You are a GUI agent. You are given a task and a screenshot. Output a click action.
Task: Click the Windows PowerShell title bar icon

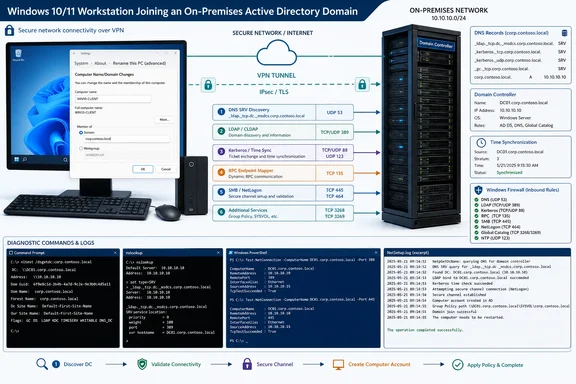pos(231,253)
